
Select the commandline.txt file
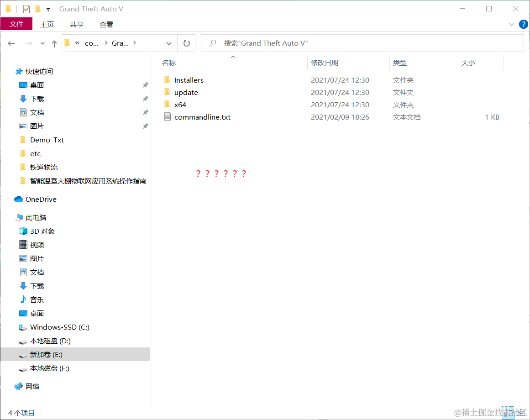tap(202, 117)
